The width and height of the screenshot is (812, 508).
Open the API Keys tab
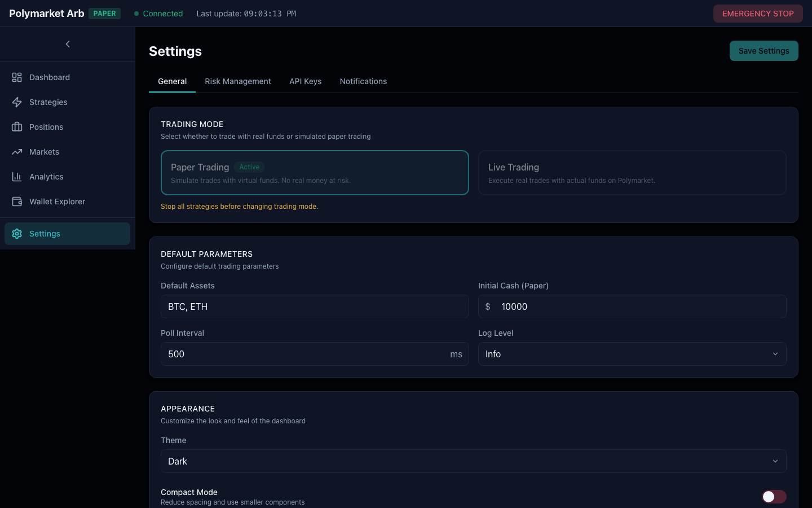pyautogui.click(x=305, y=81)
